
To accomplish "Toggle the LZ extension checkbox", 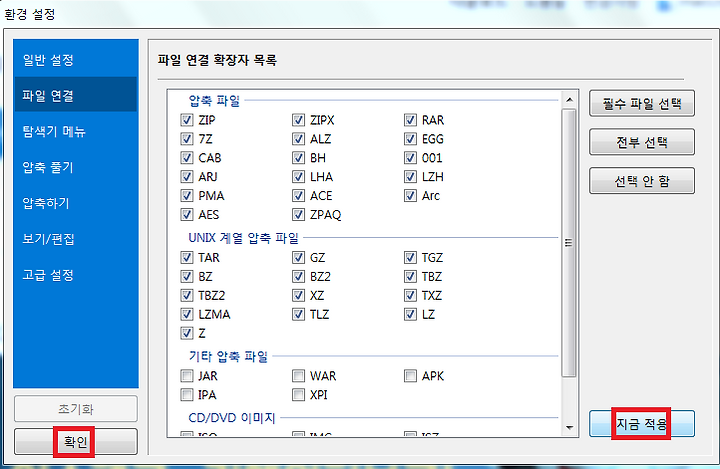I will click(410, 314).
